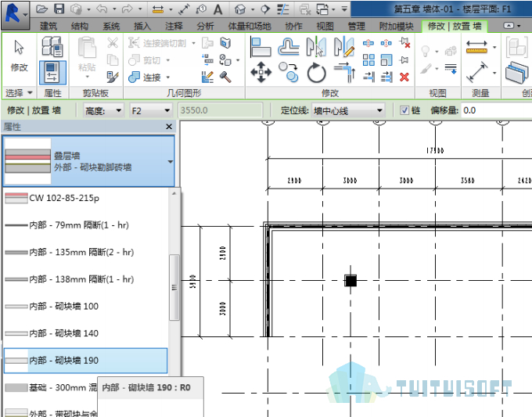Viewport: 532px width, 417px height.
Task: Select the Array tool icon
Action: tap(368, 60)
